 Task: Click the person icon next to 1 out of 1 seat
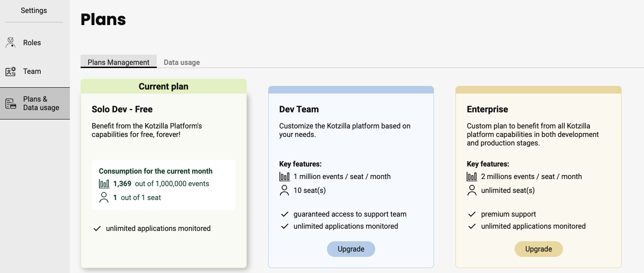(104, 197)
